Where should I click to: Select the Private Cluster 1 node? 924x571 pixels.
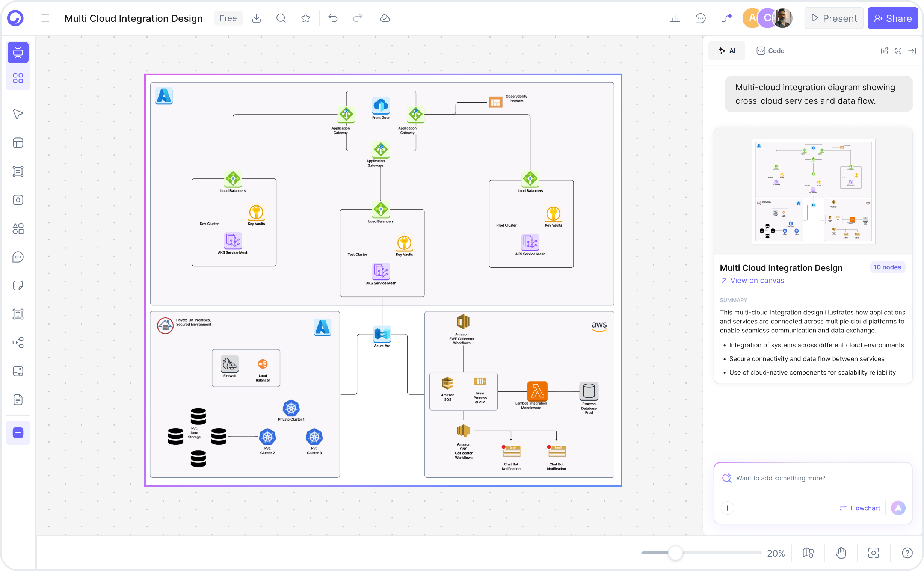tap(291, 411)
